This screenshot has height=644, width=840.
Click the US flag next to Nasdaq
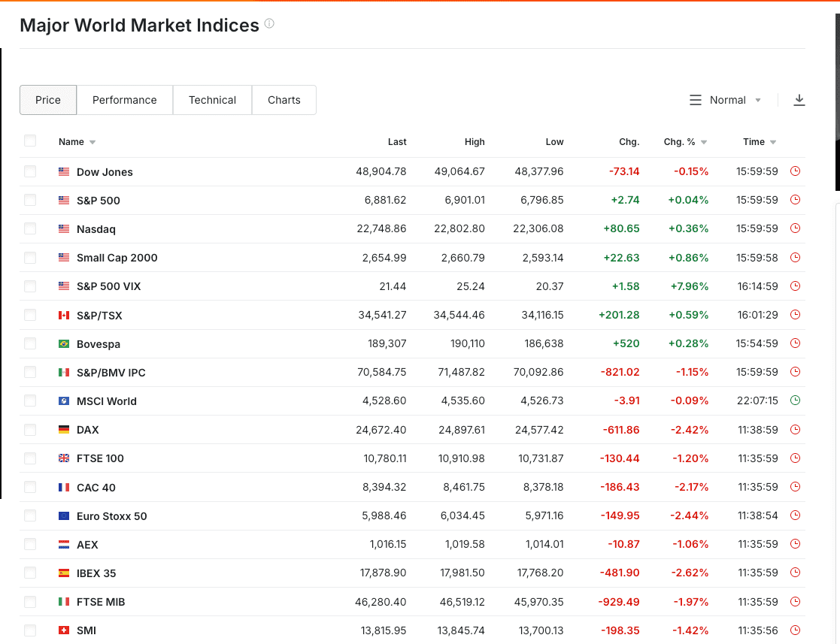[x=64, y=229]
